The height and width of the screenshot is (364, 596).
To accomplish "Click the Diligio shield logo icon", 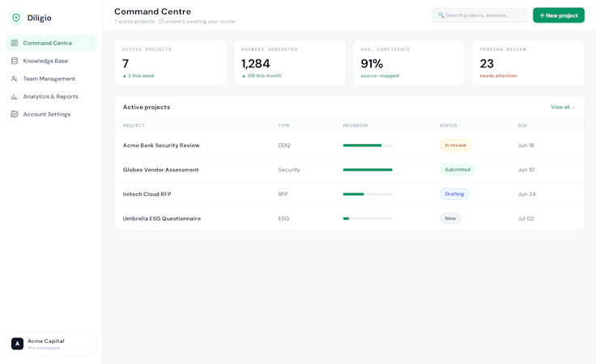I will click(16, 18).
